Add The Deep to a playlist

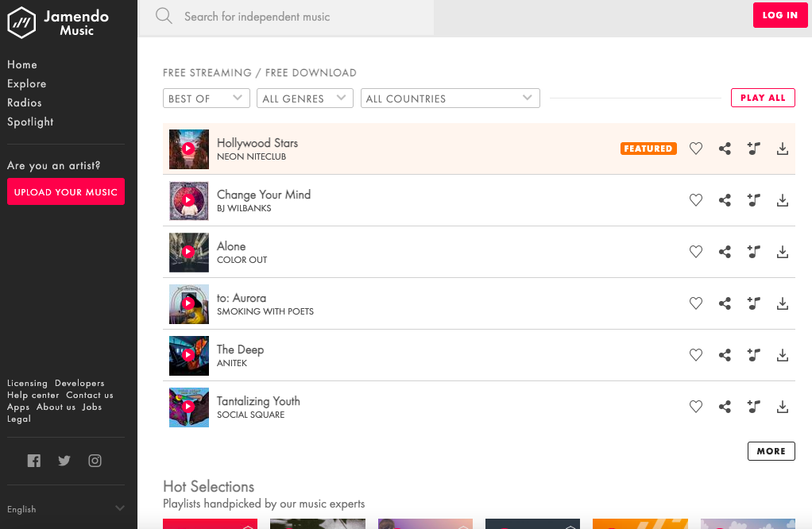tap(753, 354)
